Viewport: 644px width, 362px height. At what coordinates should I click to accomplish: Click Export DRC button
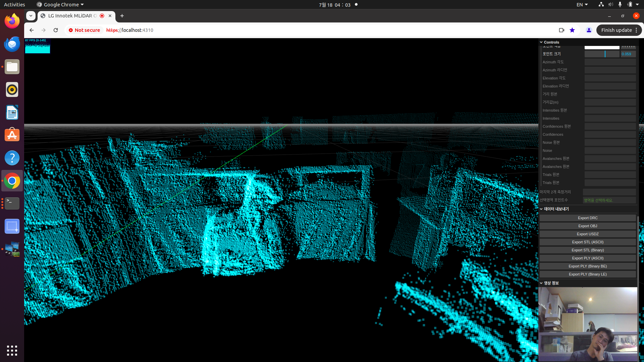tap(587, 218)
